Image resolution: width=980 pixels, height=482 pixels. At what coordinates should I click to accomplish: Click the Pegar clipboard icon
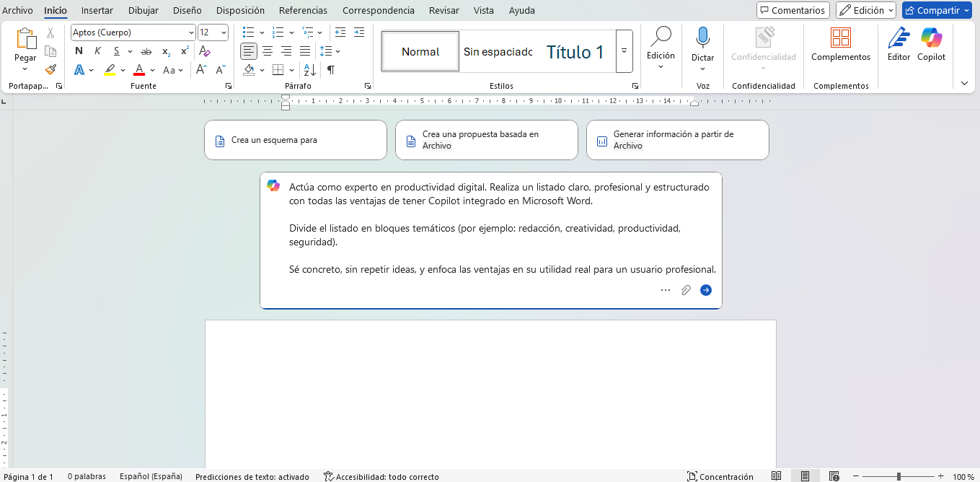(x=25, y=39)
